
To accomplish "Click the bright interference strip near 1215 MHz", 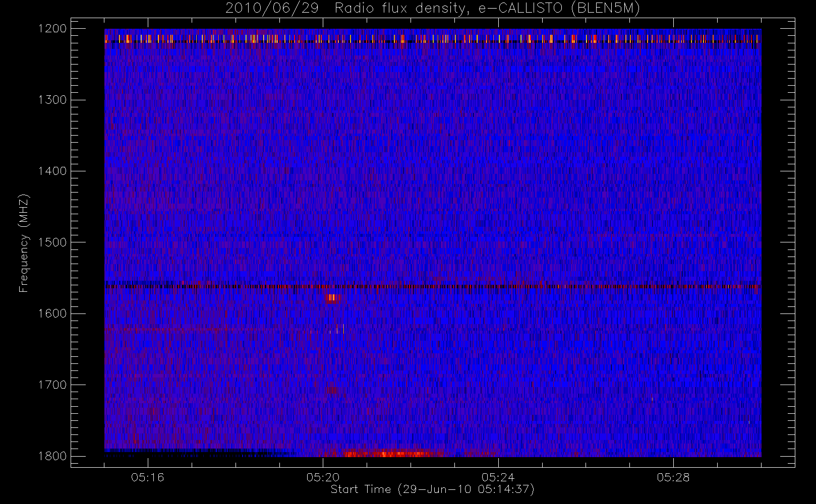I will (433, 39).
